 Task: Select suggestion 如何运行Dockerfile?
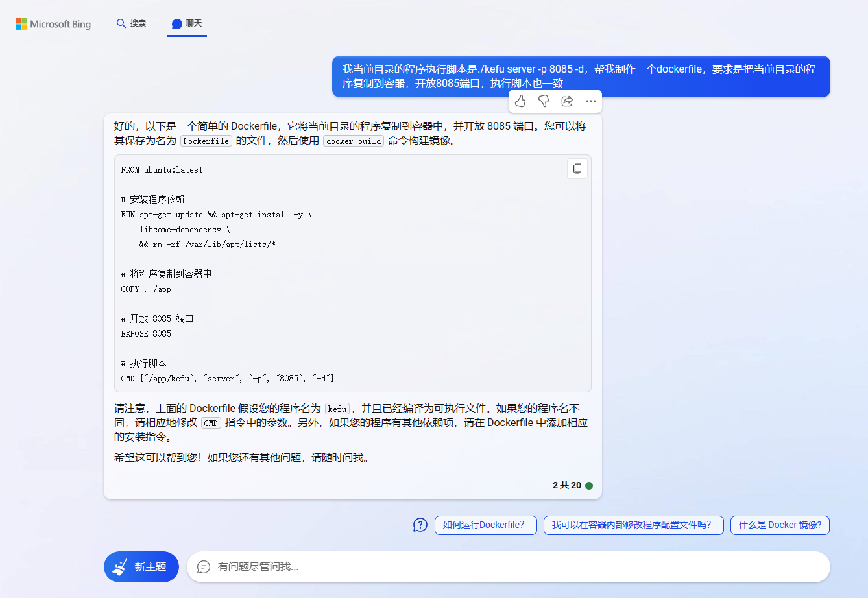click(x=486, y=525)
